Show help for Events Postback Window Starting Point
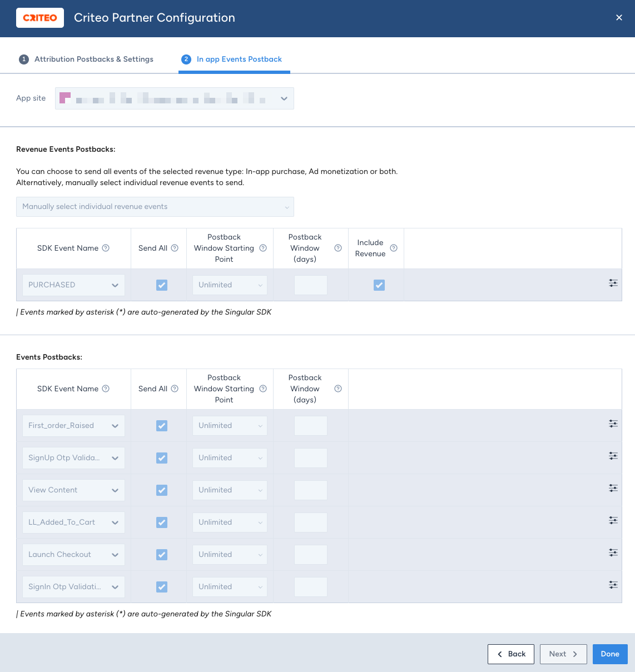 pyautogui.click(x=263, y=389)
